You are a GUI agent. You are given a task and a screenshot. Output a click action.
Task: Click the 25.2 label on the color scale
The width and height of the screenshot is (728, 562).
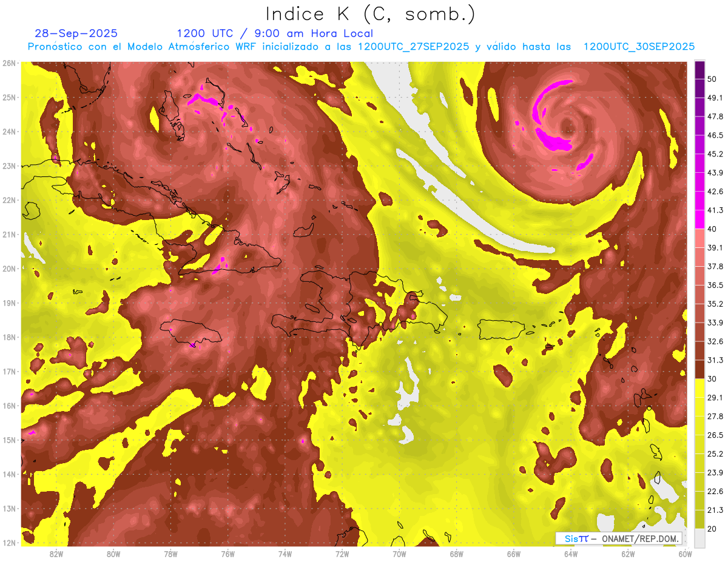tap(715, 454)
